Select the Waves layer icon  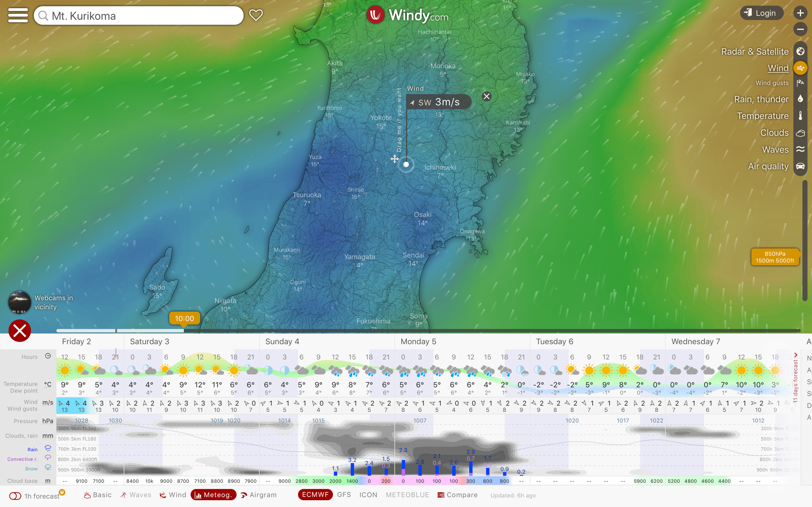[x=800, y=149]
